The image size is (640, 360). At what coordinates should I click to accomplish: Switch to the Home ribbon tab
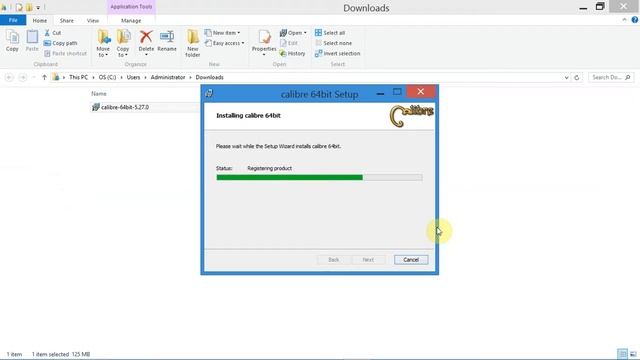tap(40, 20)
